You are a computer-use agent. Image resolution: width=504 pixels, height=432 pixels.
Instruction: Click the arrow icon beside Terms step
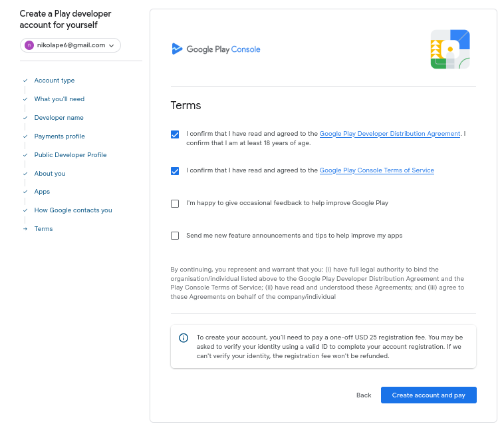click(x=25, y=229)
